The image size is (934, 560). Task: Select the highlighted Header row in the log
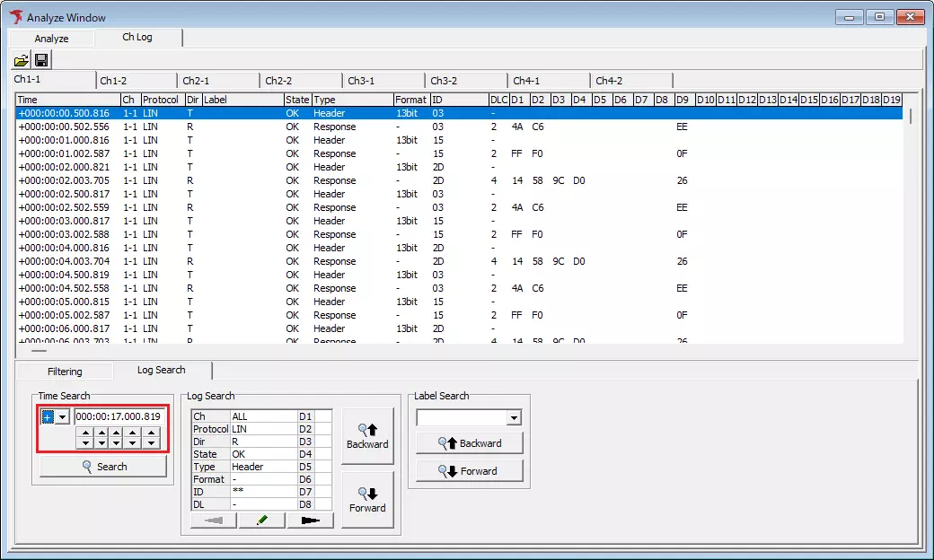click(x=269, y=113)
